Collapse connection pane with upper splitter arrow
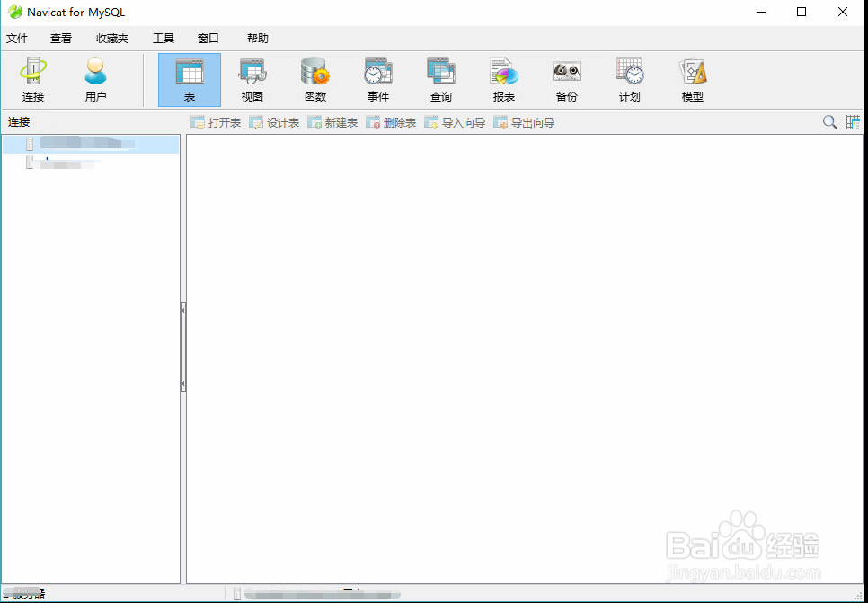868x603 pixels. point(183,311)
